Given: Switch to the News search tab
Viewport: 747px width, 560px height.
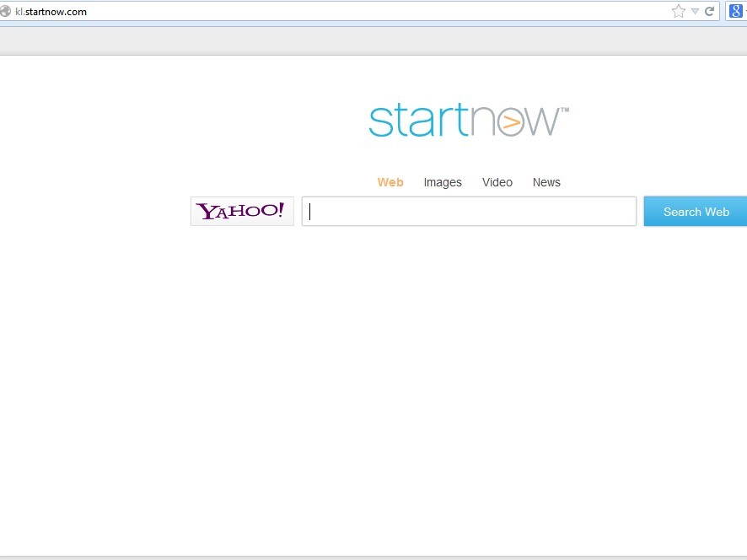Looking at the screenshot, I should tap(546, 182).
